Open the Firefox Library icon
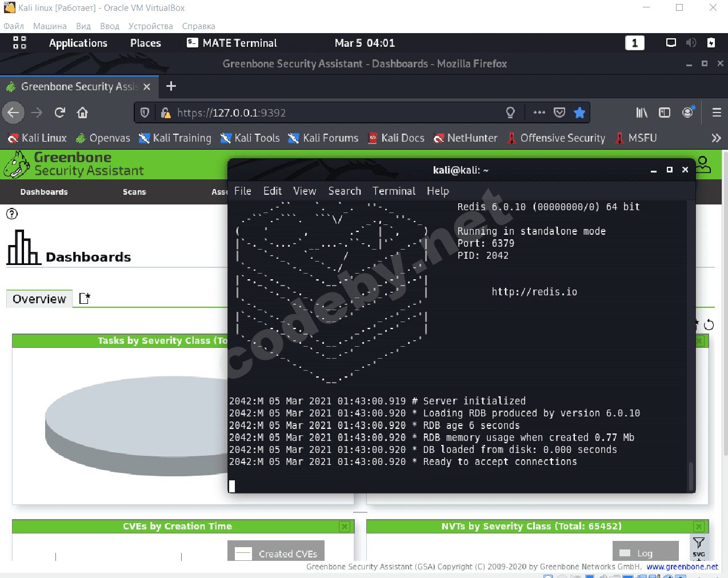 [642, 113]
